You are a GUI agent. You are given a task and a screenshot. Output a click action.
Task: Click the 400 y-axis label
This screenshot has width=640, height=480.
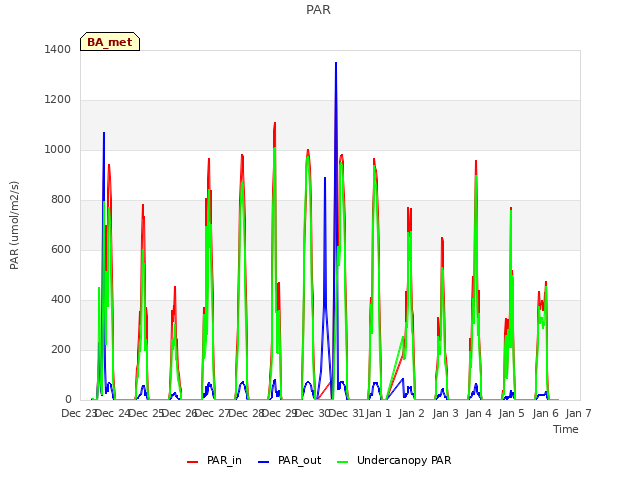coord(61,300)
